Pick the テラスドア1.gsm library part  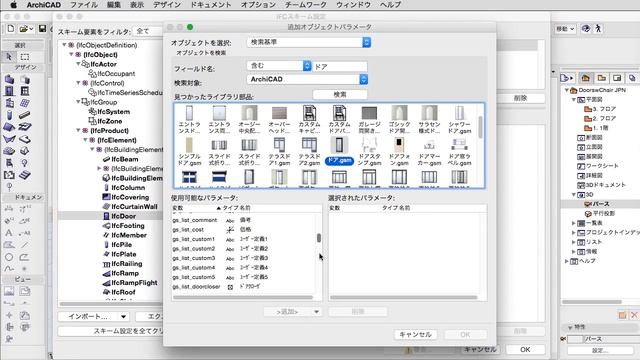click(x=279, y=151)
